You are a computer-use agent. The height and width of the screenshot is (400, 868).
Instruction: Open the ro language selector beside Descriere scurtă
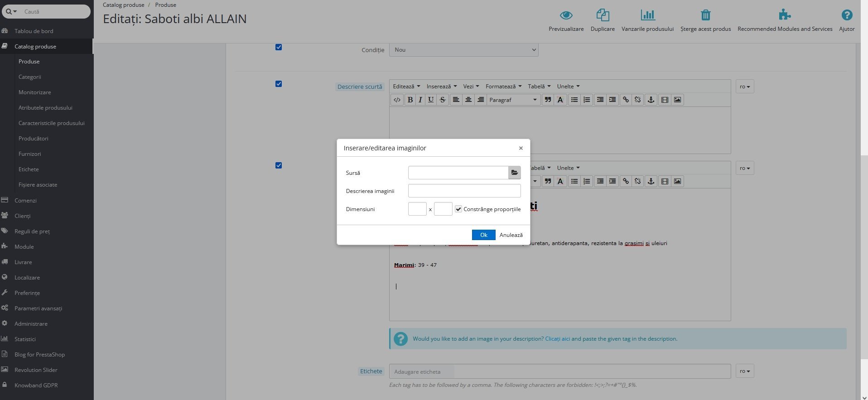point(745,87)
